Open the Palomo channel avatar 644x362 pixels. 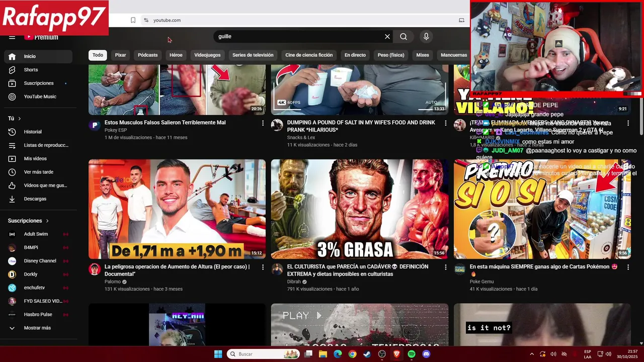click(95, 269)
